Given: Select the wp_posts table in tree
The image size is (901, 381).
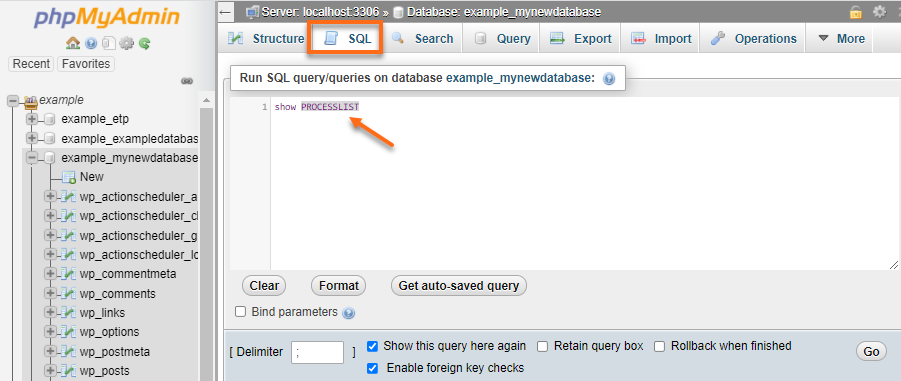Looking at the screenshot, I should [105, 371].
